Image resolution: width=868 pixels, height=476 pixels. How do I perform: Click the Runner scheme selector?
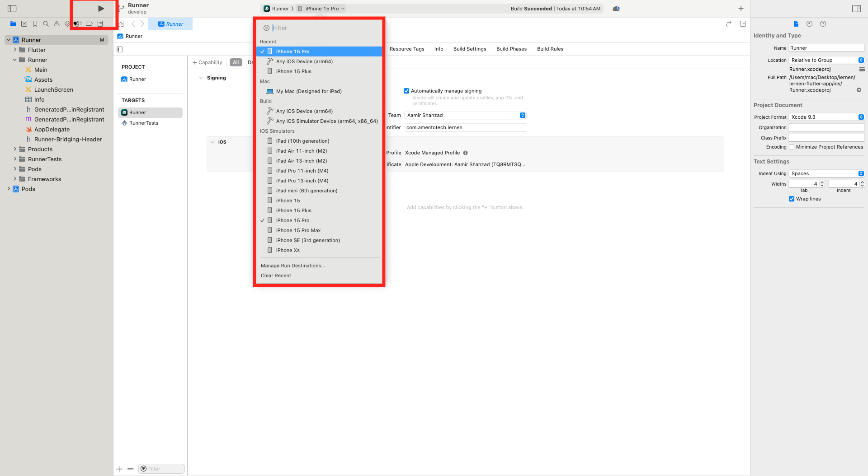pos(277,9)
